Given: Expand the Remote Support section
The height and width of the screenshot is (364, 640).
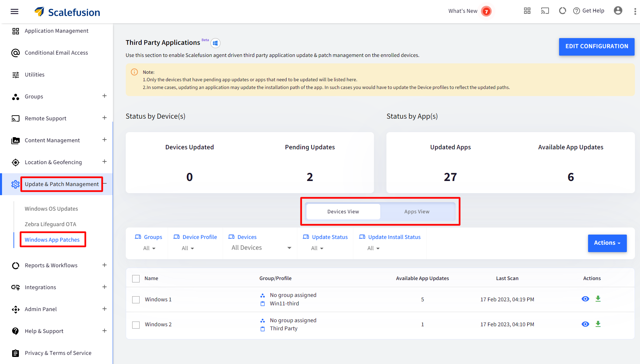Looking at the screenshot, I should [105, 118].
